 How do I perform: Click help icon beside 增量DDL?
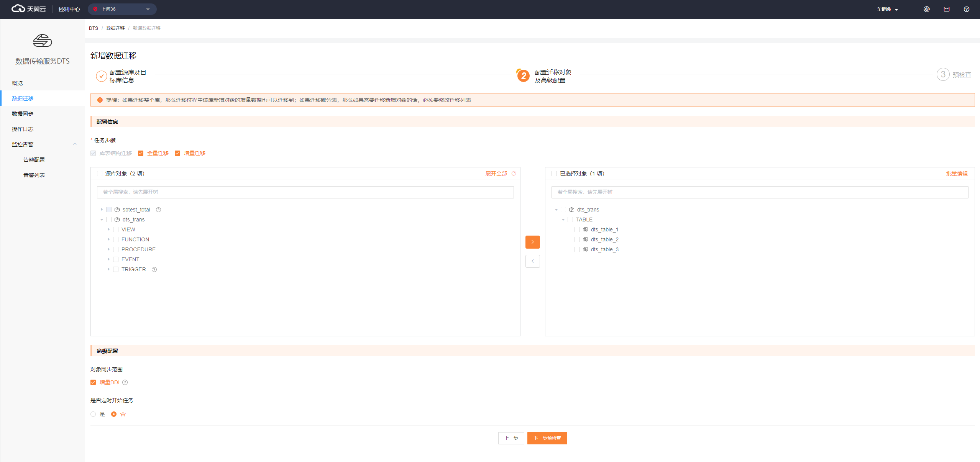click(125, 382)
